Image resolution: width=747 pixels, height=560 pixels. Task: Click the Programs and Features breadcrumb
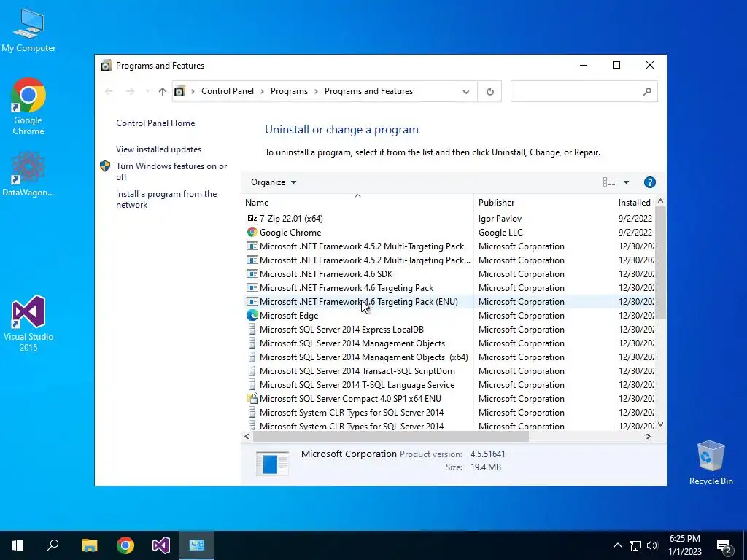click(x=368, y=91)
